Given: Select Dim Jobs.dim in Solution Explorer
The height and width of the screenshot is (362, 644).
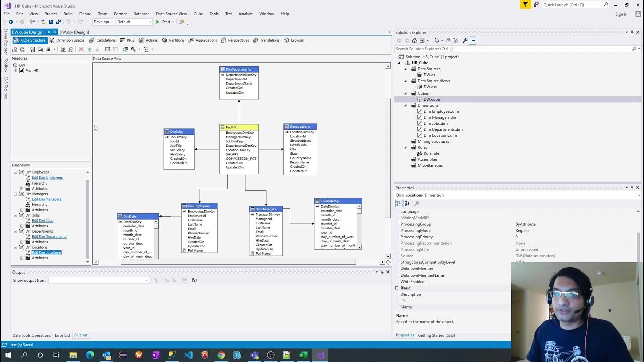Looking at the screenshot, I should [436, 123].
